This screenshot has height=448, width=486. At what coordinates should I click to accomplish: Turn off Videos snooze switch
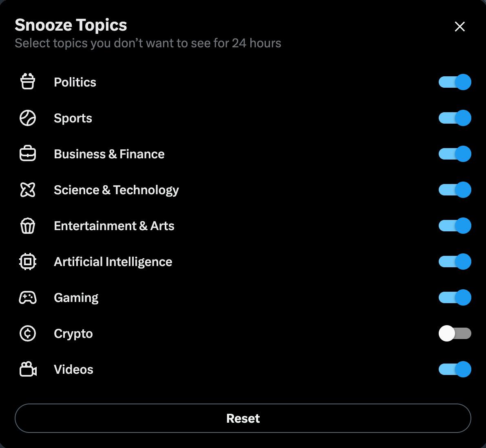455,369
